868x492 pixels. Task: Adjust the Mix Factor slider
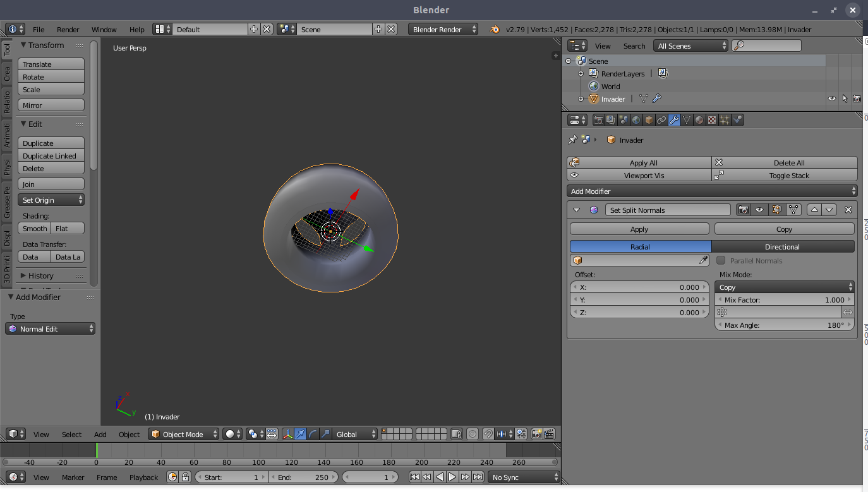785,300
